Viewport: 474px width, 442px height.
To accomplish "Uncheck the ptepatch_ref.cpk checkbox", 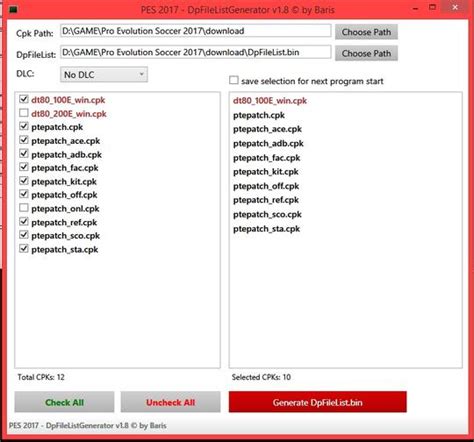I will (x=24, y=221).
